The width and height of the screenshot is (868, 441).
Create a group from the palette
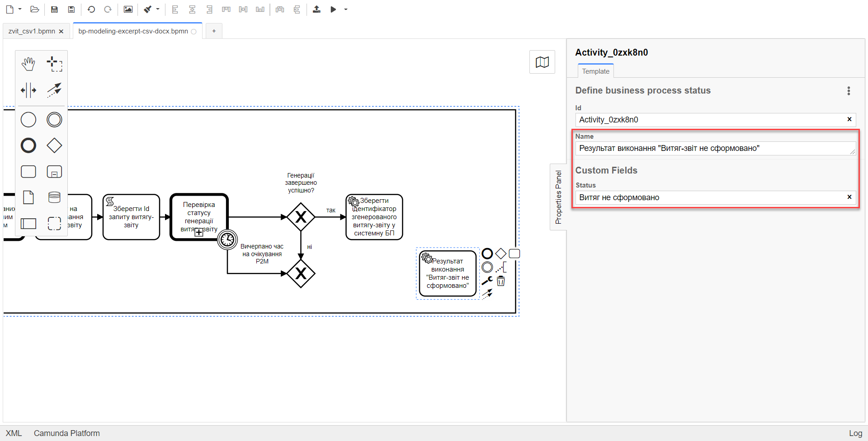click(54, 223)
